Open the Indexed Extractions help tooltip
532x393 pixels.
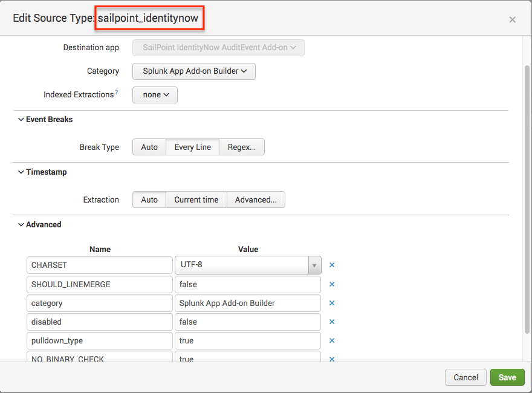point(116,93)
